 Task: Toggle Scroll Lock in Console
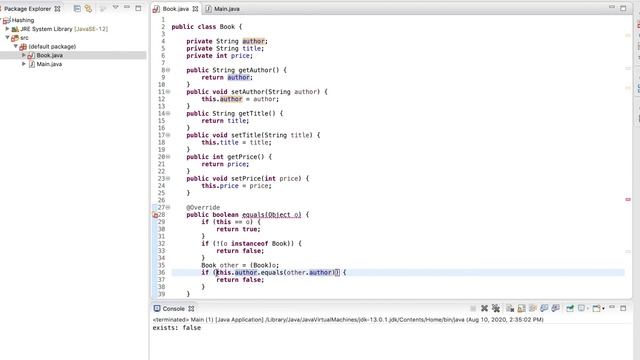pos(521,309)
